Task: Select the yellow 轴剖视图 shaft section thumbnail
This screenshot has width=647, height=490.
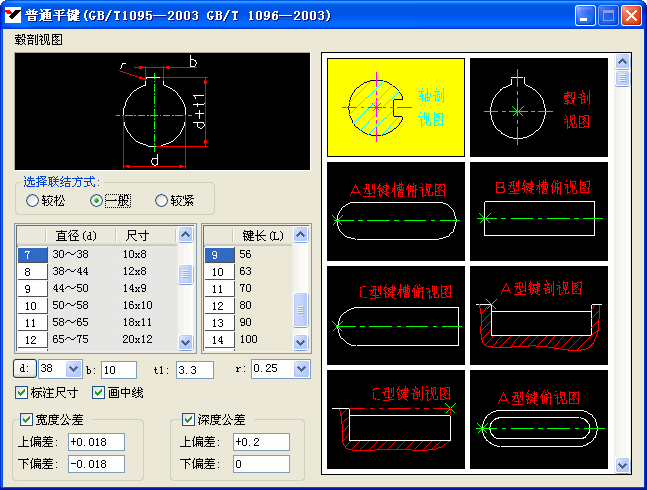Action: [396, 106]
